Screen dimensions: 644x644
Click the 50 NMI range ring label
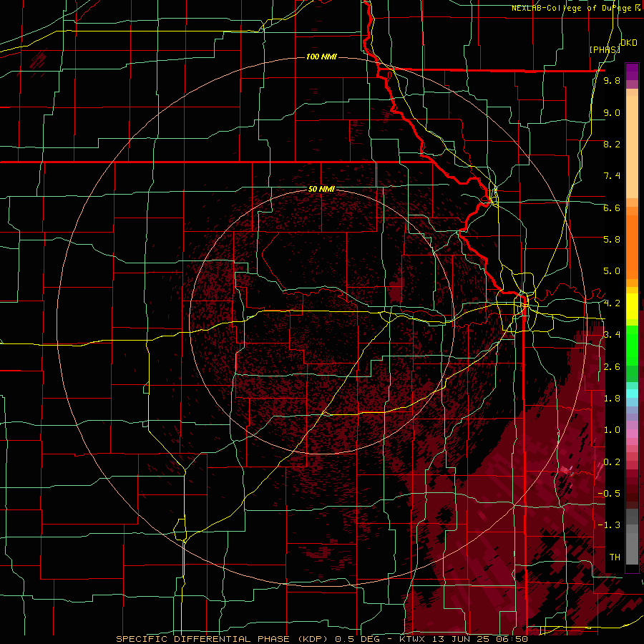pyautogui.click(x=321, y=189)
